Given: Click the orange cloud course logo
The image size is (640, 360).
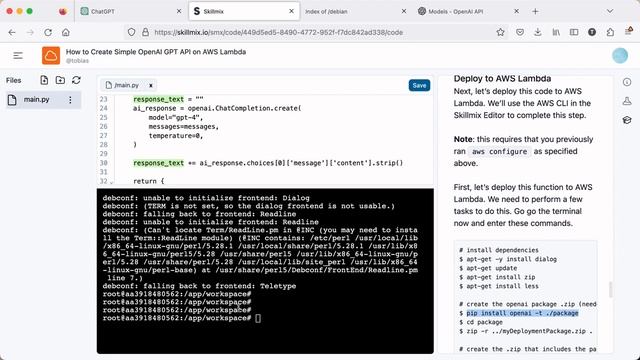Looking at the screenshot, I should [x=51, y=56].
